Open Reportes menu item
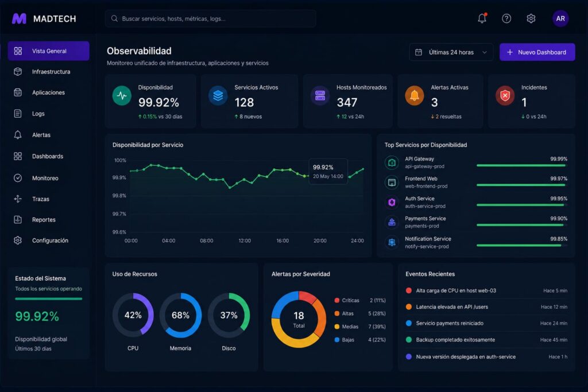 pos(48,219)
